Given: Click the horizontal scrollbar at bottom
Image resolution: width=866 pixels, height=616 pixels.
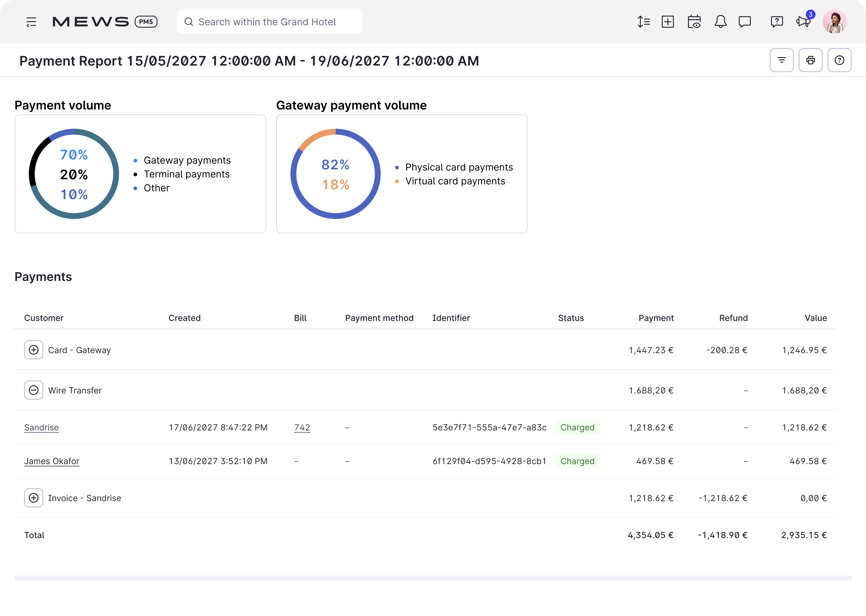Looking at the screenshot, I should [x=433, y=578].
